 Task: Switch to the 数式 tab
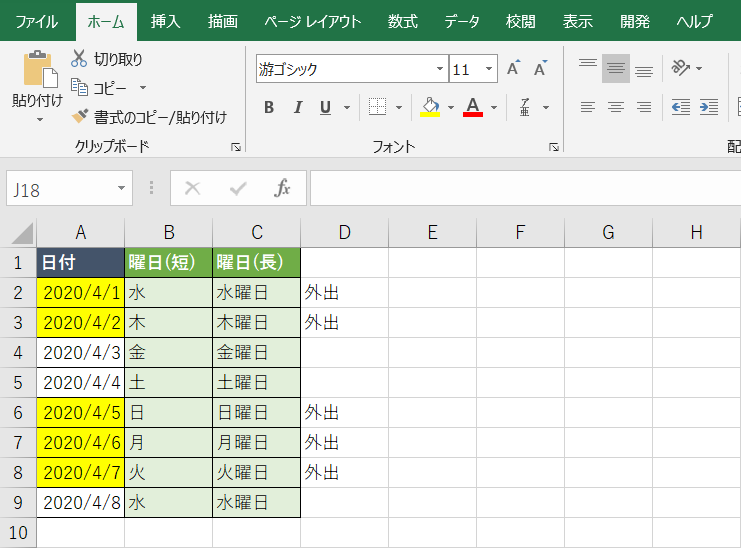(x=403, y=22)
